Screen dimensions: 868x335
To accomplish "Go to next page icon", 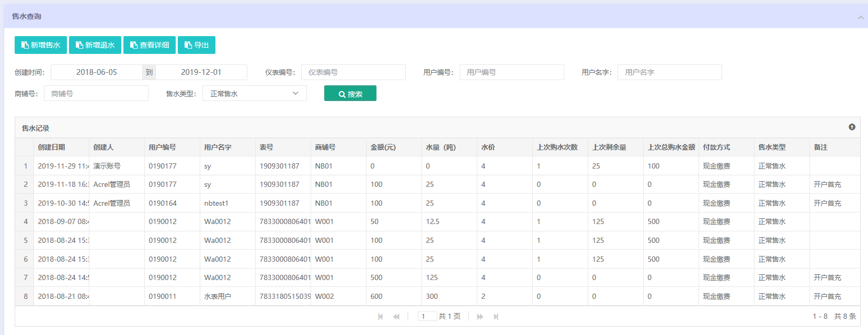I will click(x=480, y=317).
